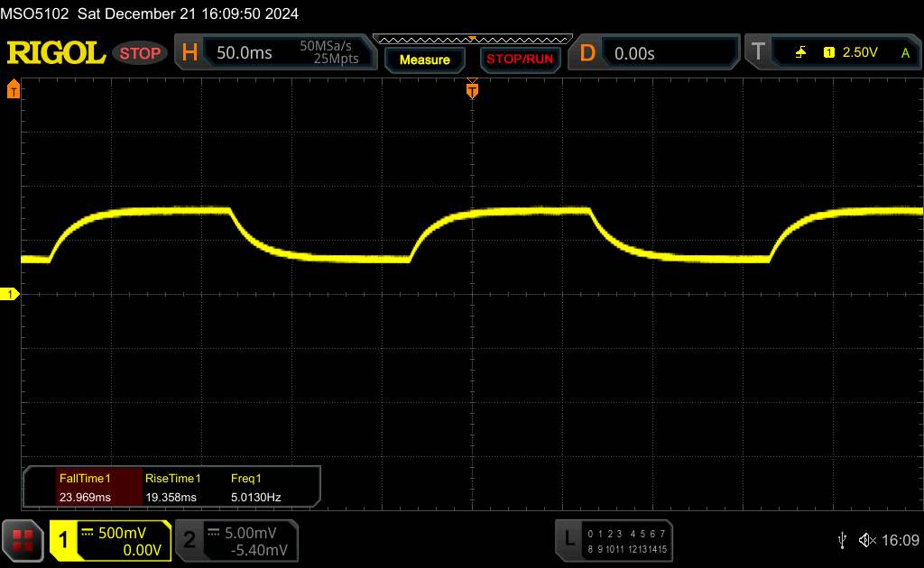Select the FallTime1 measurement result
Screen dimensions: 924x568
[84, 488]
